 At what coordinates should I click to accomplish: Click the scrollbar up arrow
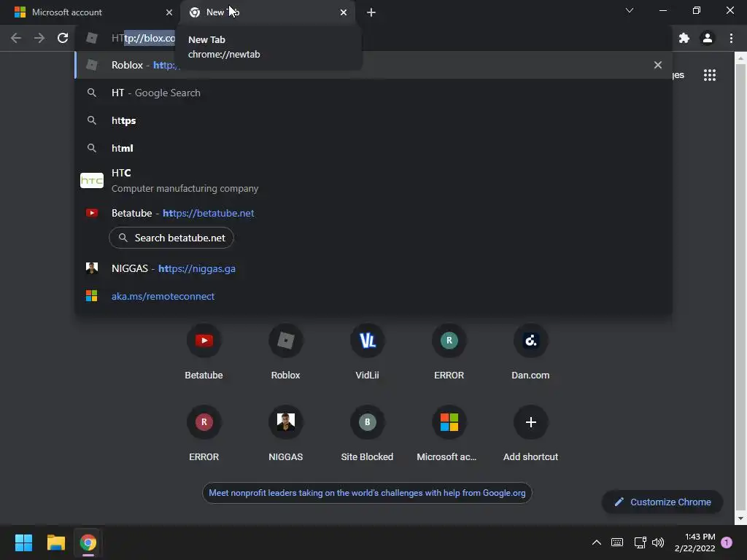[x=740, y=58]
